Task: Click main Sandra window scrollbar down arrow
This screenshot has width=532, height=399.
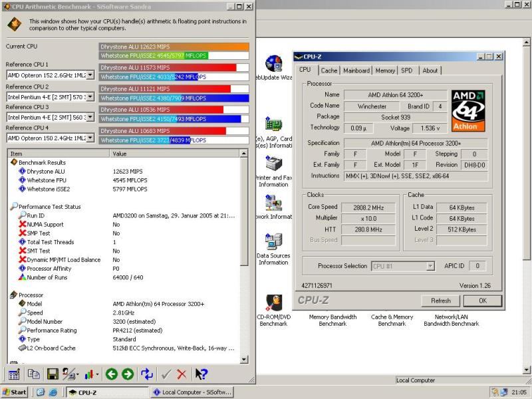Action: [526, 370]
